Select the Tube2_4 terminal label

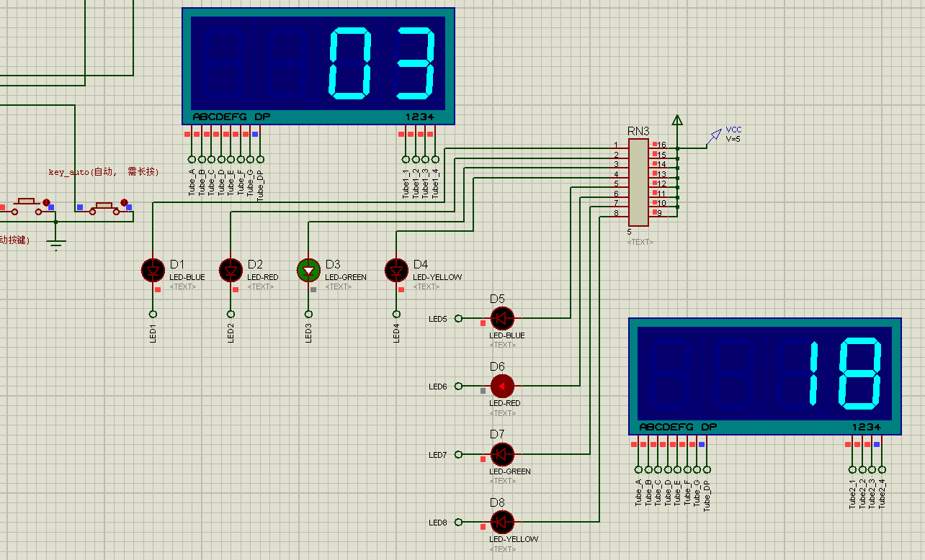[882, 494]
